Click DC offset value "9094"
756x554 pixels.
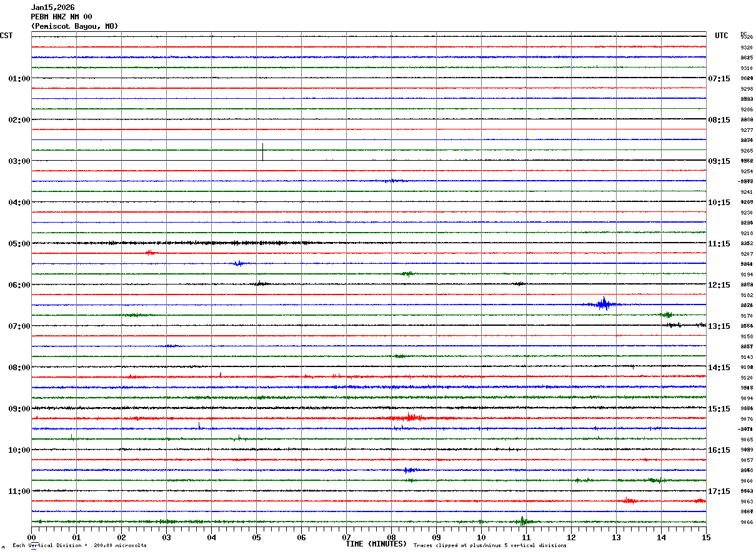click(747, 398)
